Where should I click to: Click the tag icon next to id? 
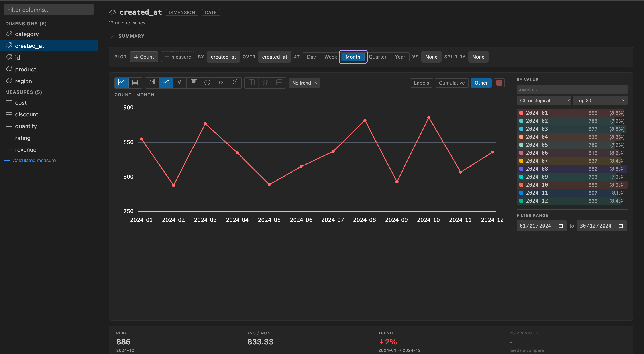tap(9, 57)
